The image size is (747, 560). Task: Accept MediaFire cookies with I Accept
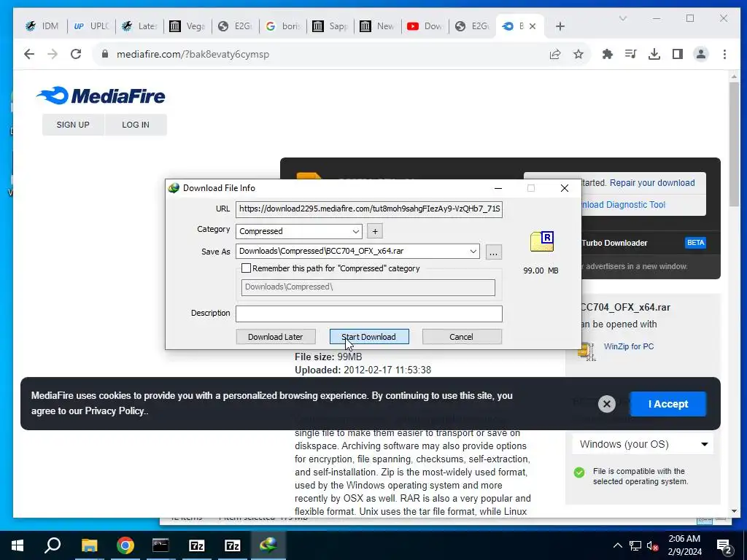668,404
